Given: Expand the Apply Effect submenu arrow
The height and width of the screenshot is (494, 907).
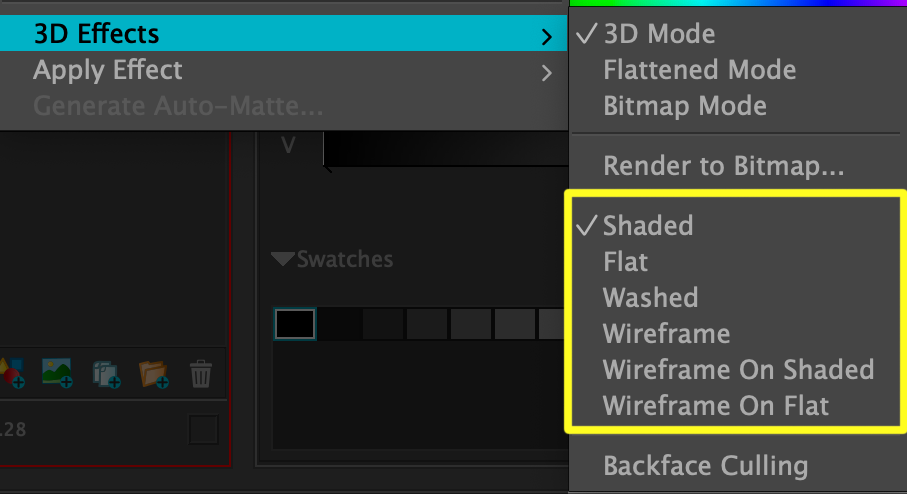Looking at the screenshot, I should tap(546, 72).
